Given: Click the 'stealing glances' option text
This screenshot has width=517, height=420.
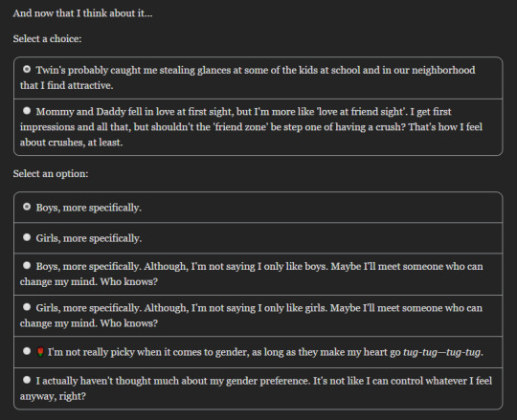Looking at the screenshot, I should point(247,77).
